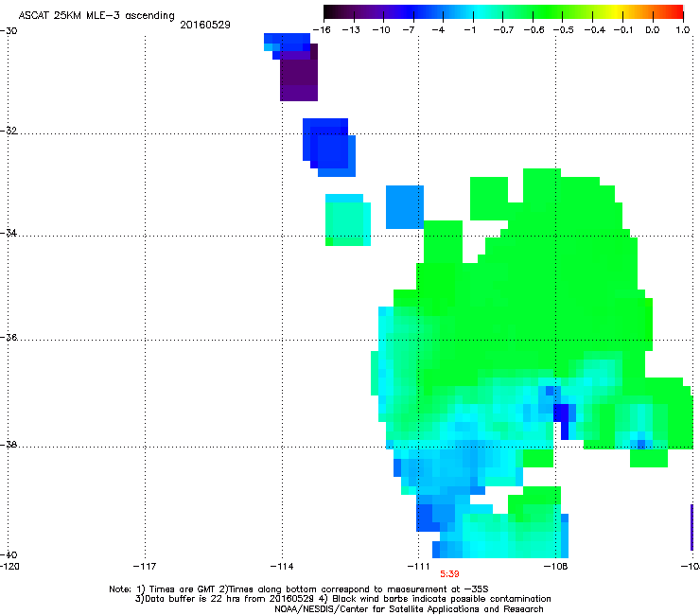Click the latitude label -30

tap(9, 31)
